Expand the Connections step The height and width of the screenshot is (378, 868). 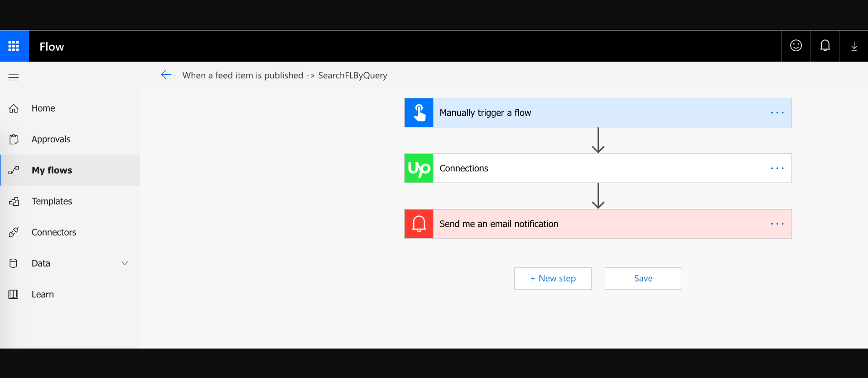[x=598, y=169]
